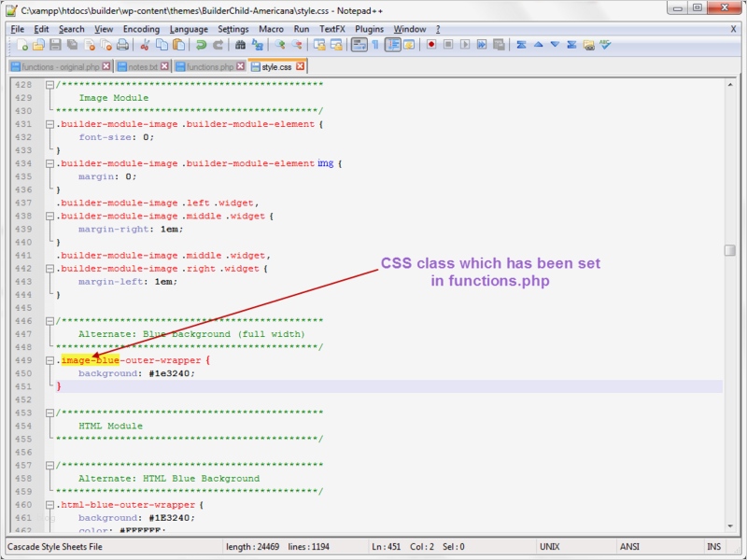Collapse the .image-blue-outer-wrapper block fold marker

click(x=49, y=360)
